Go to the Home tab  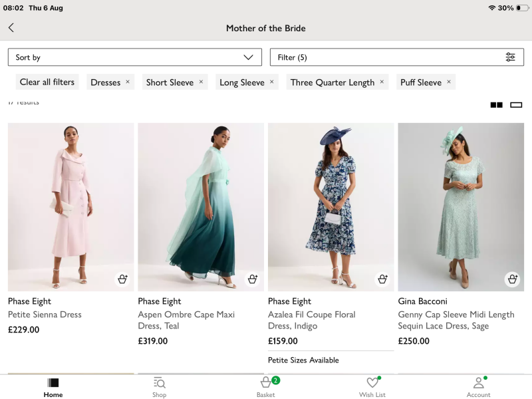[x=53, y=388]
